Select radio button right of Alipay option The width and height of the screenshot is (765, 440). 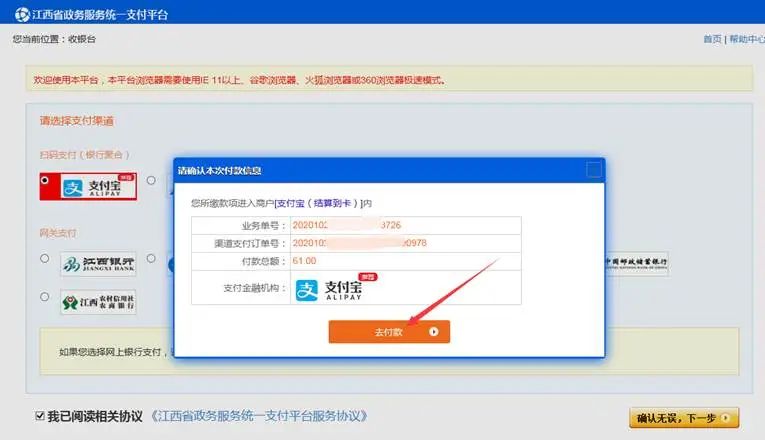(151, 181)
